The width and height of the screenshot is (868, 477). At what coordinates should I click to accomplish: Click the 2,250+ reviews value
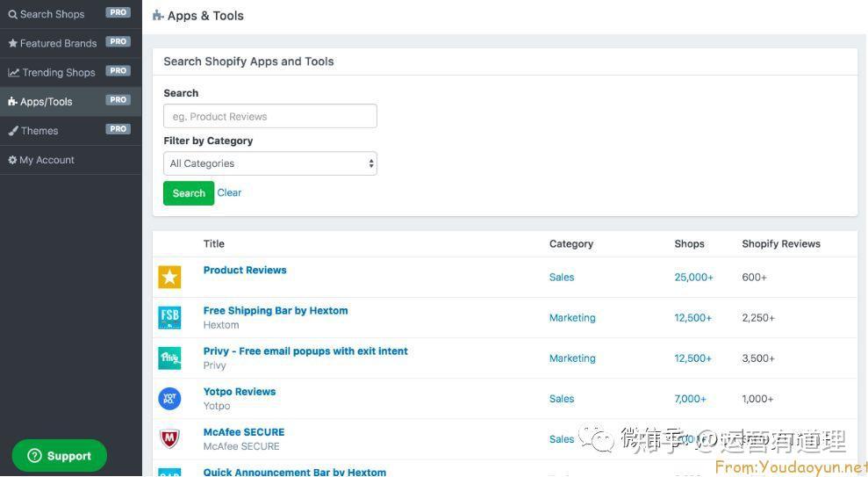tap(758, 317)
